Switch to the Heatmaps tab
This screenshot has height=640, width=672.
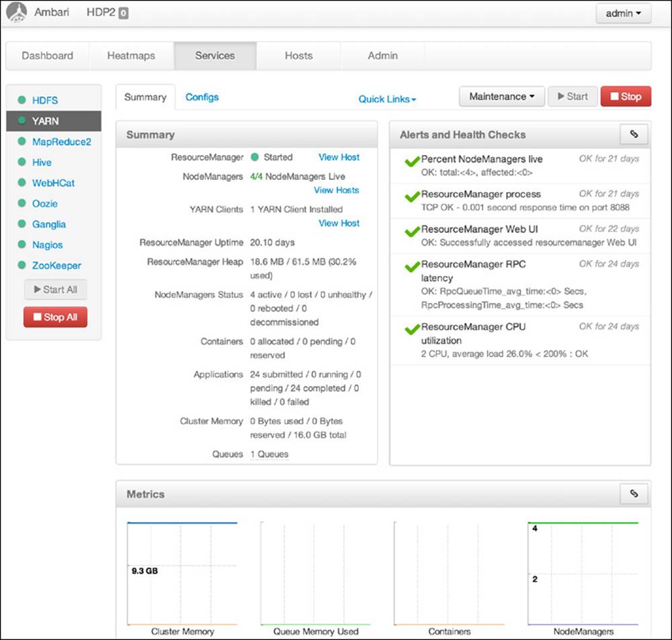[131, 56]
